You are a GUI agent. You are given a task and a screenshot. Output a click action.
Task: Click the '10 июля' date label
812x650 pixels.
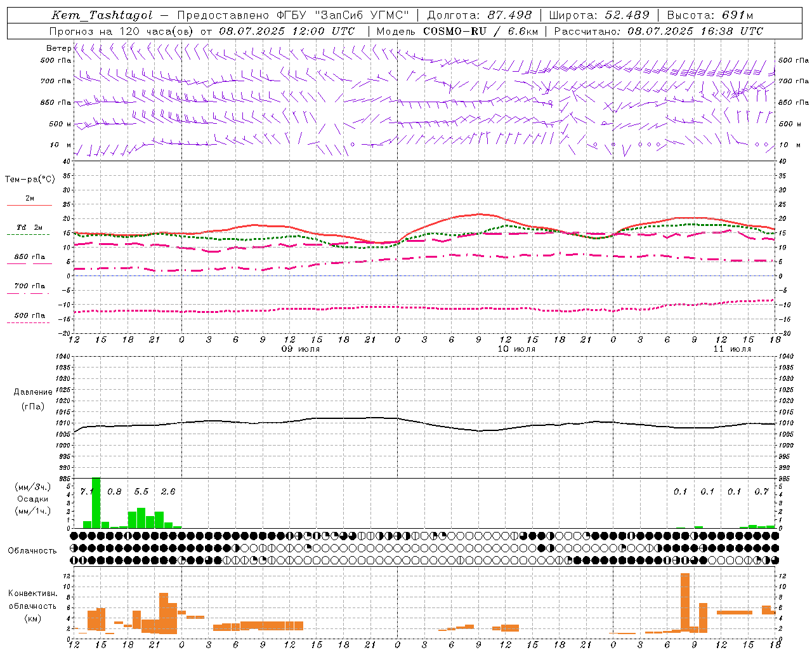pos(516,349)
